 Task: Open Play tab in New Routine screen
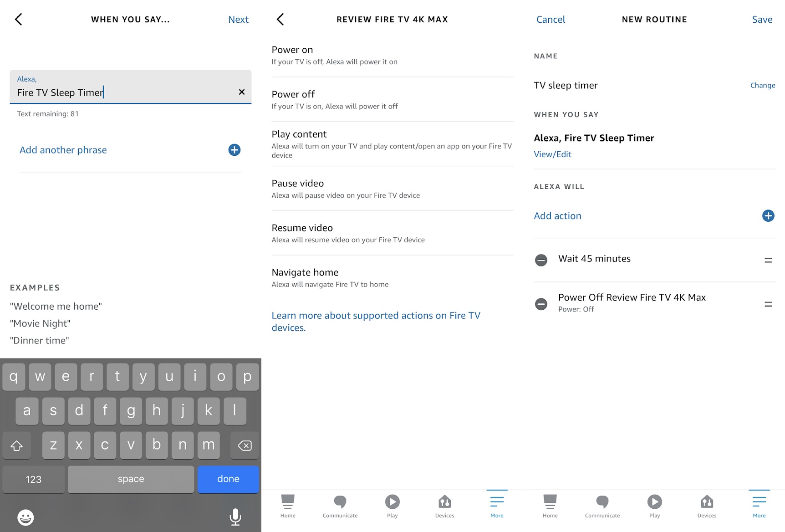[x=654, y=506]
